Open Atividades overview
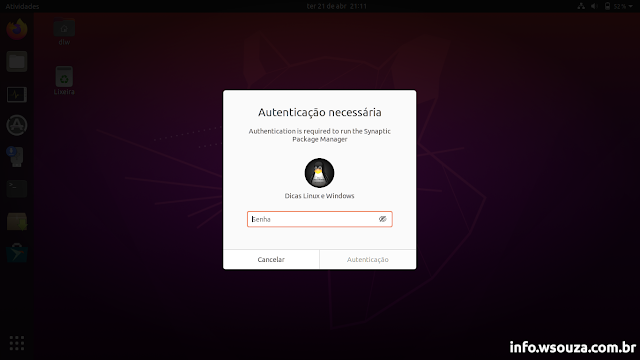 coord(22,6)
